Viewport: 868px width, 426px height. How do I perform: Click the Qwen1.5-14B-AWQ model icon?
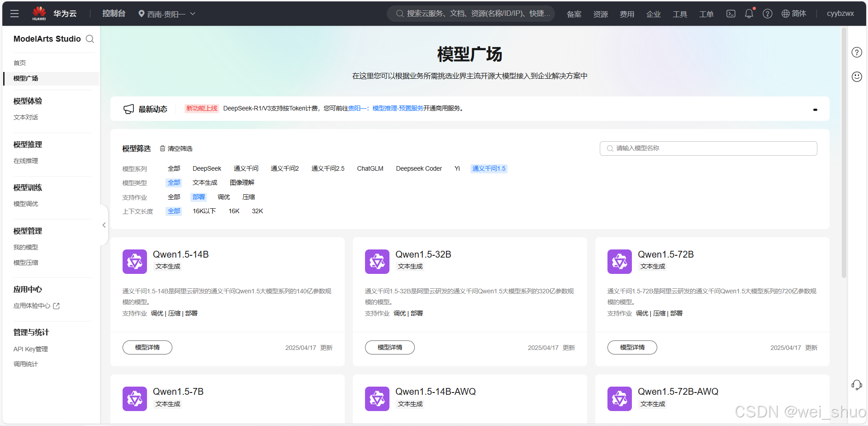tap(377, 399)
